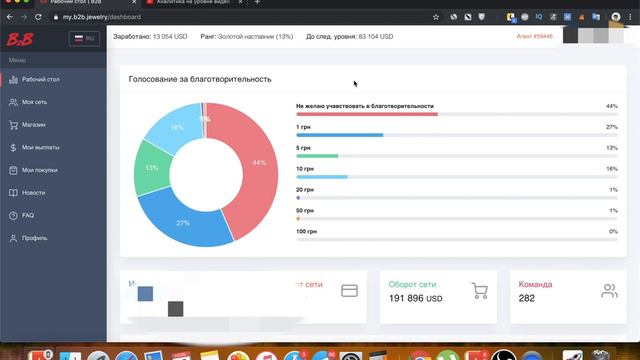Click the Моя сеть people icon
This screenshot has height=360, width=640.
tap(13, 102)
